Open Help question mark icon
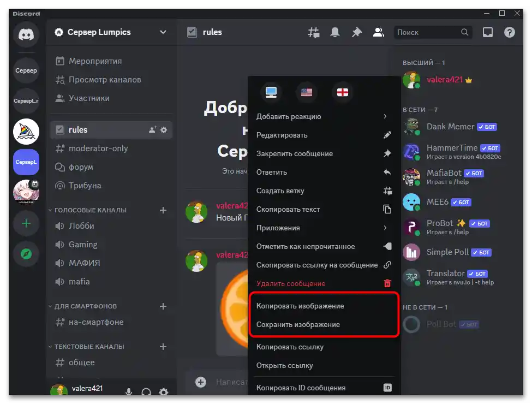 (x=509, y=32)
